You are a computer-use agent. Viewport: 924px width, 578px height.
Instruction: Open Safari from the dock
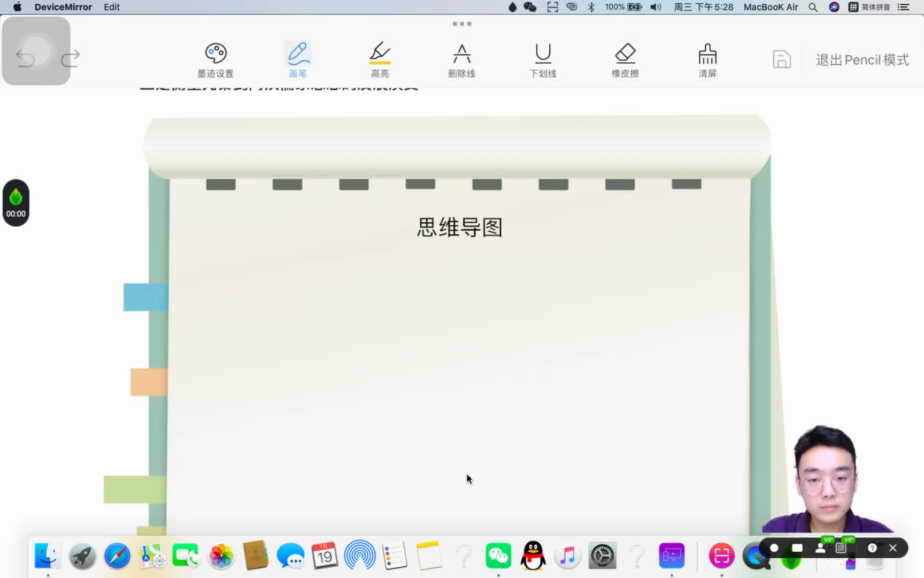click(x=117, y=556)
